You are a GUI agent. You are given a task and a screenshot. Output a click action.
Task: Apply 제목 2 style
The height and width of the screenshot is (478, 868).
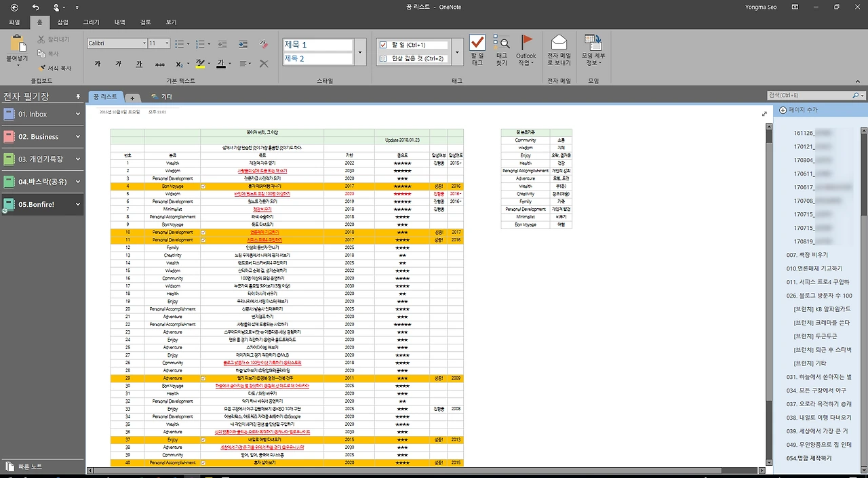tap(317, 58)
